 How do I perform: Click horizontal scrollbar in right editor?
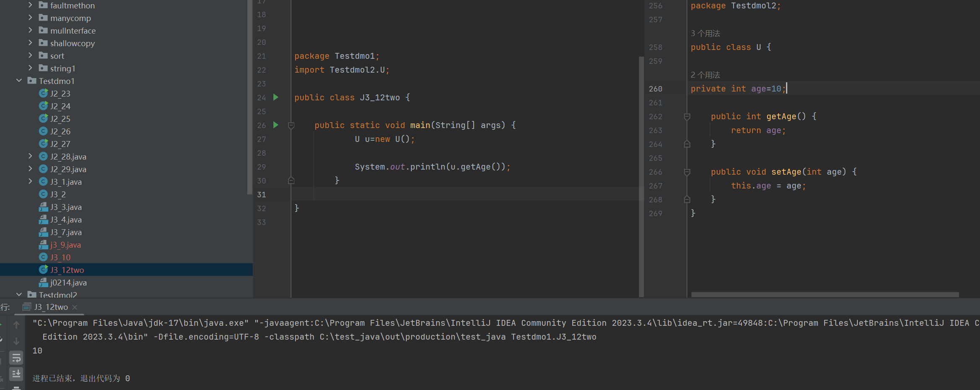(x=825, y=295)
